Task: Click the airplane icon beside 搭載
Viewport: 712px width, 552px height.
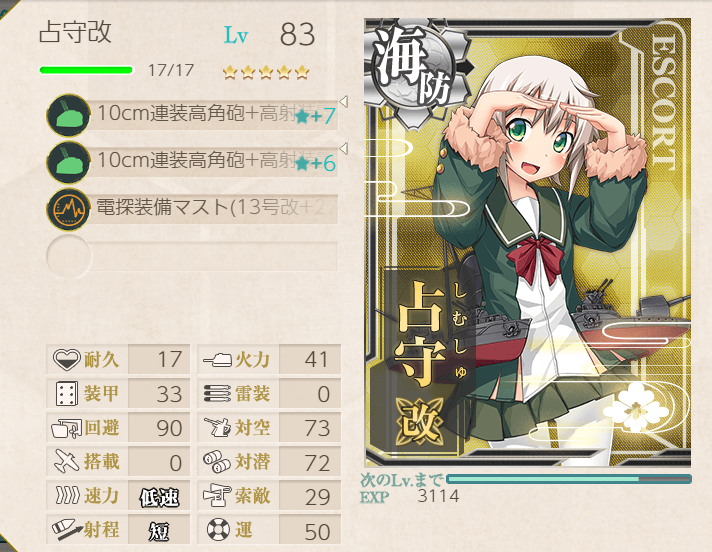Action: (x=67, y=462)
